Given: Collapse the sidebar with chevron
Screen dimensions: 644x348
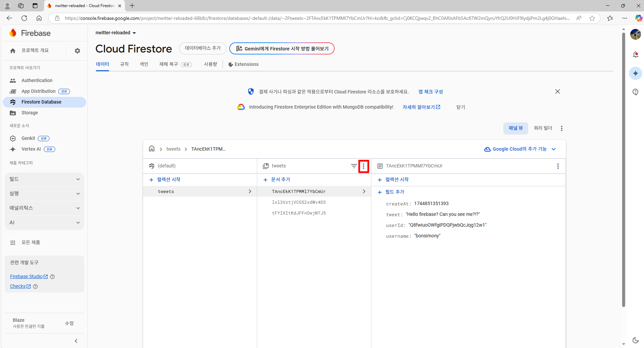Looking at the screenshot, I should point(76,341).
